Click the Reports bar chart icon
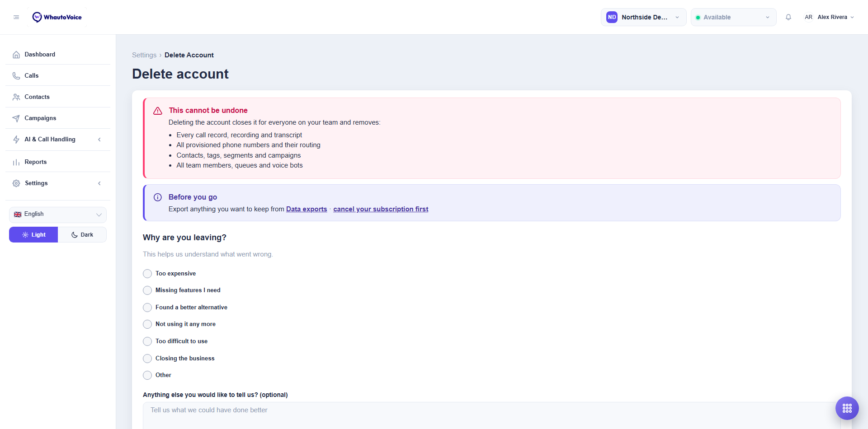The image size is (868, 429). point(16,162)
